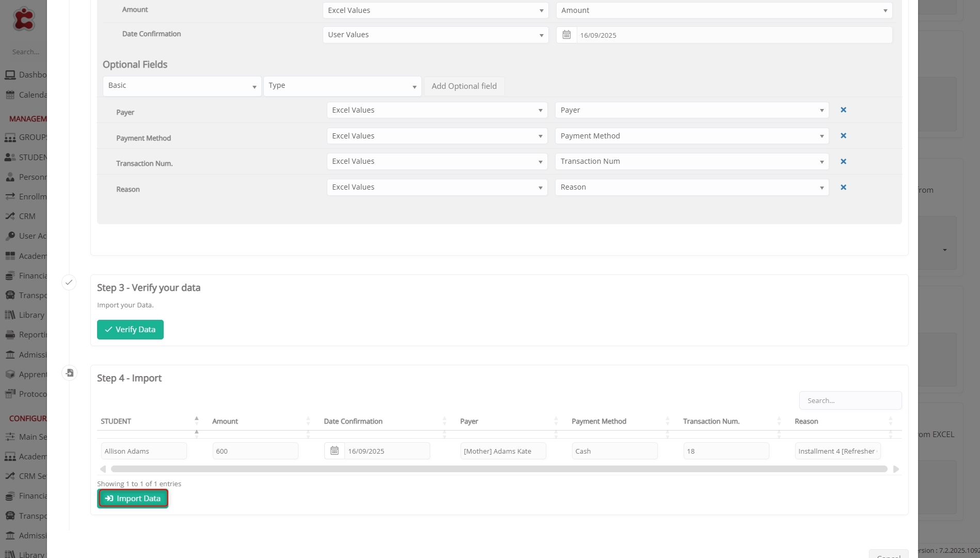Open calendar icon for Date Confirmation user value
The height and width of the screenshot is (558, 980).
[566, 35]
